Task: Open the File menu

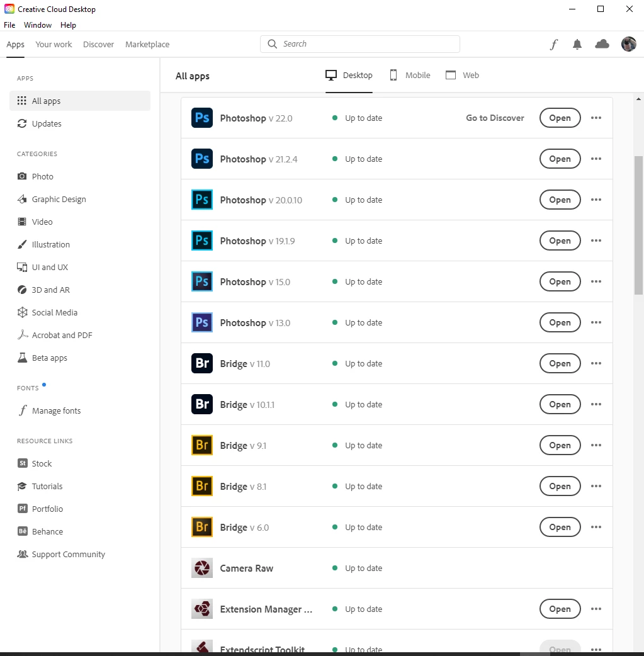Action: [9, 25]
